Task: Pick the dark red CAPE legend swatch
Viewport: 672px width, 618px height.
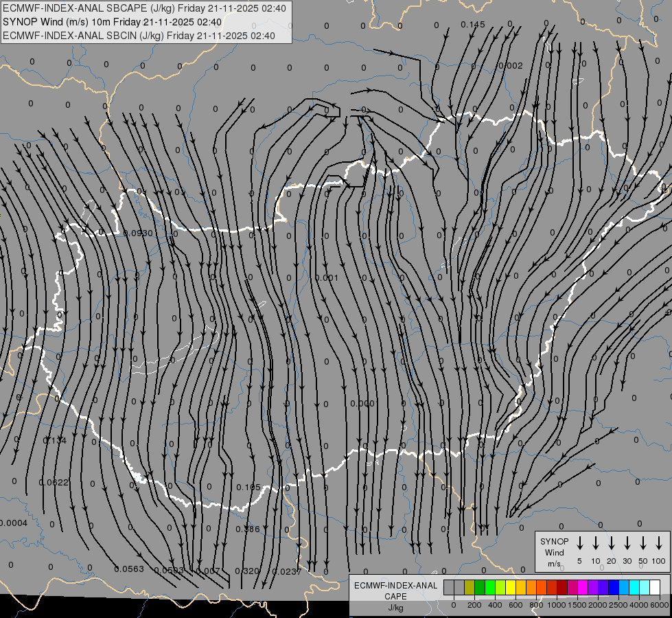Action: 562,588
